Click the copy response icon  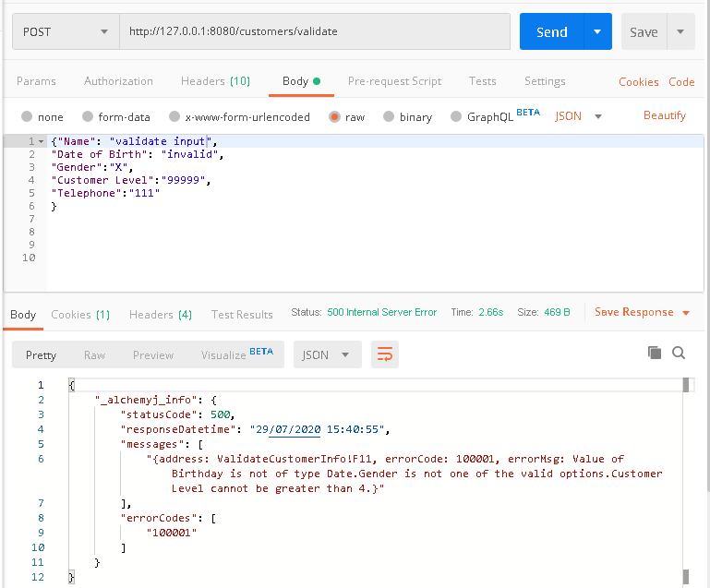click(655, 353)
